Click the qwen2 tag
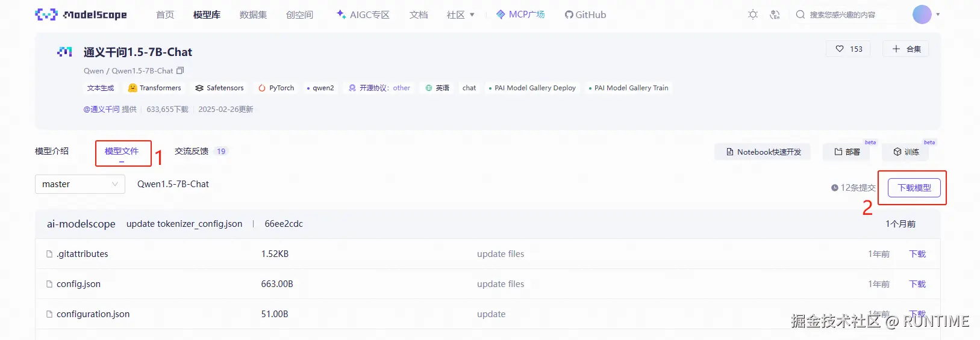980x340 pixels. click(x=320, y=88)
